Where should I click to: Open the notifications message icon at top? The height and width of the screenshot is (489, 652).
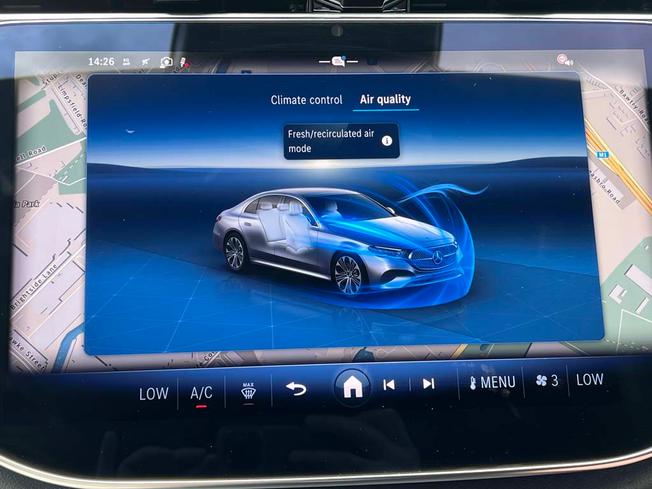[x=338, y=62]
